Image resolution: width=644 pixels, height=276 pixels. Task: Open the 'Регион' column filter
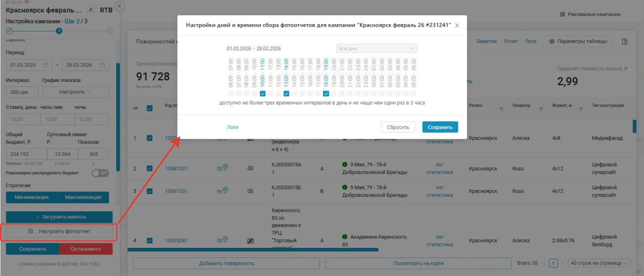coord(501,109)
